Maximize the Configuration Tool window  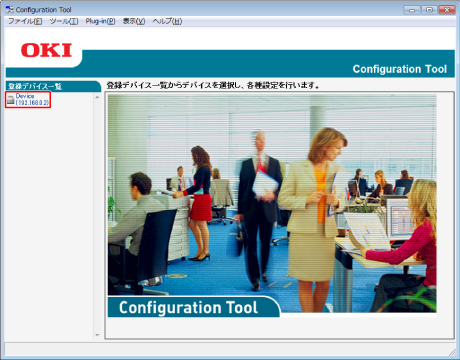429,10
